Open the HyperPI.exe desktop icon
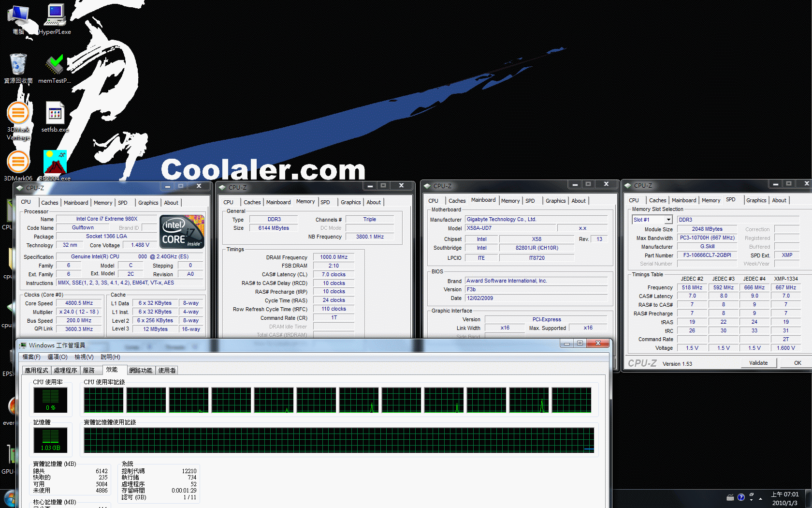Screen dimensions: 812x508 pyautogui.click(x=55, y=18)
